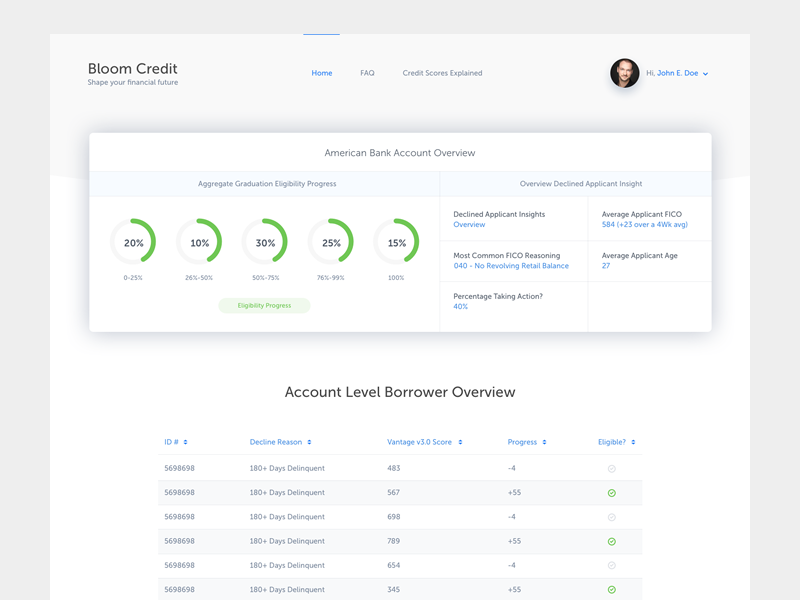
Task: Open the Home navigation tab
Action: [x=321, y=73]
